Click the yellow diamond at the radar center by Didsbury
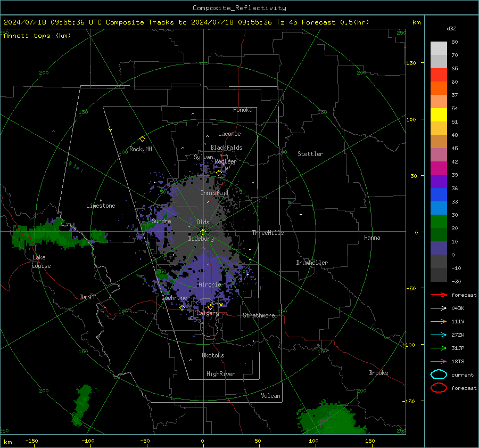 tap(203, 232)
